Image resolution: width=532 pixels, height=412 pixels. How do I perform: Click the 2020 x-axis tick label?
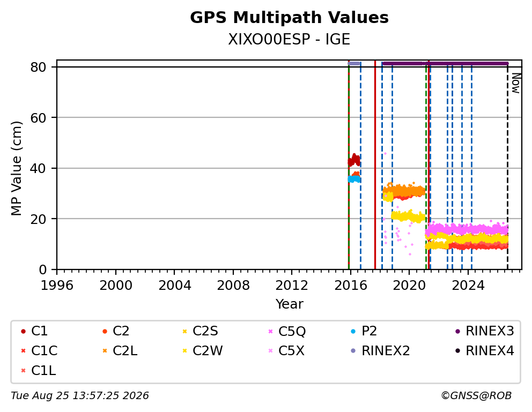pos(409,286)
